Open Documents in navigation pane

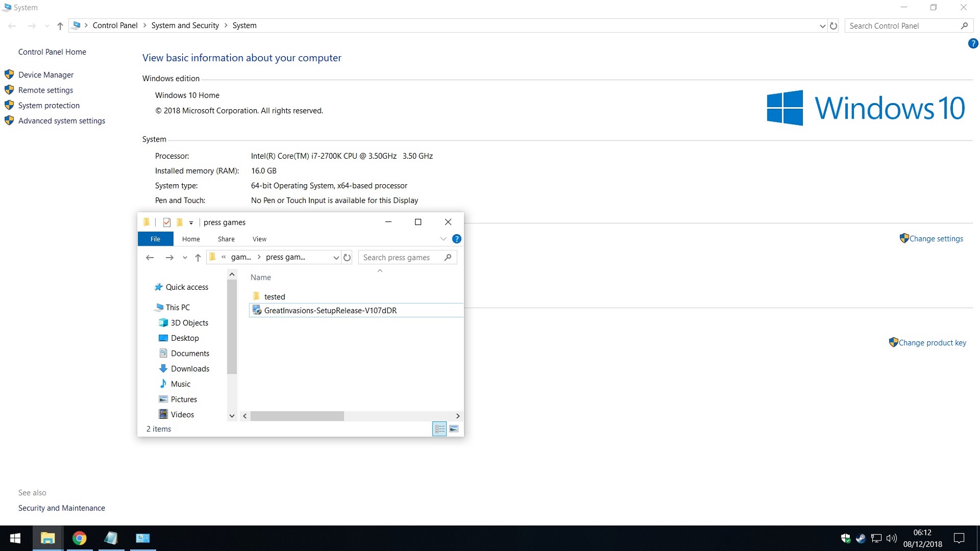190,354
